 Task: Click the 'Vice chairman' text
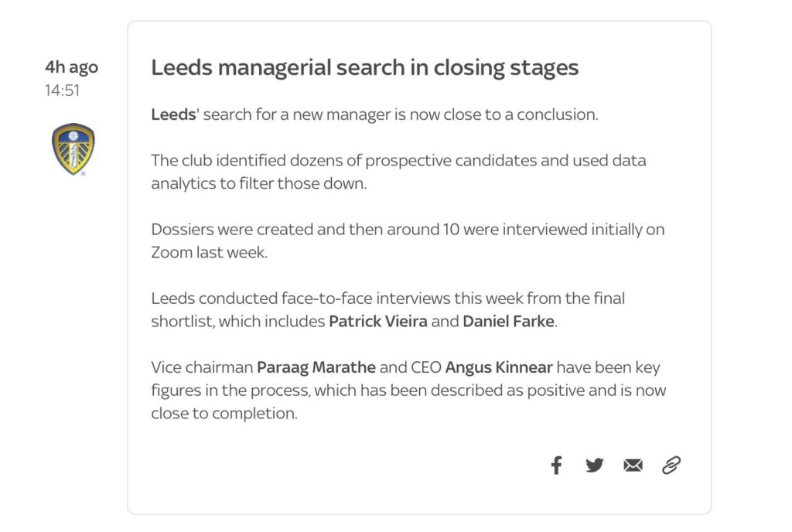point(202,367)
